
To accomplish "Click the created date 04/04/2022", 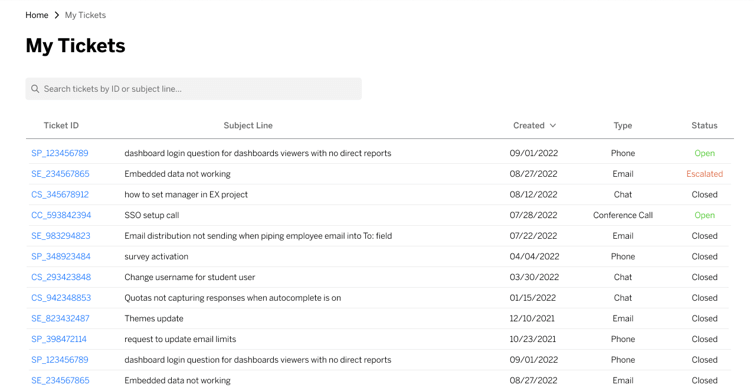I will click(534, 256).
